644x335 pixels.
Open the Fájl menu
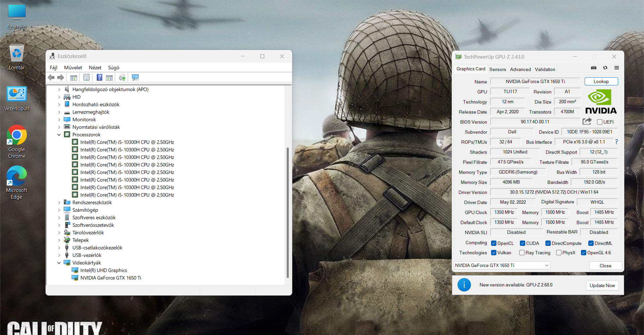[x=53, y=68]
